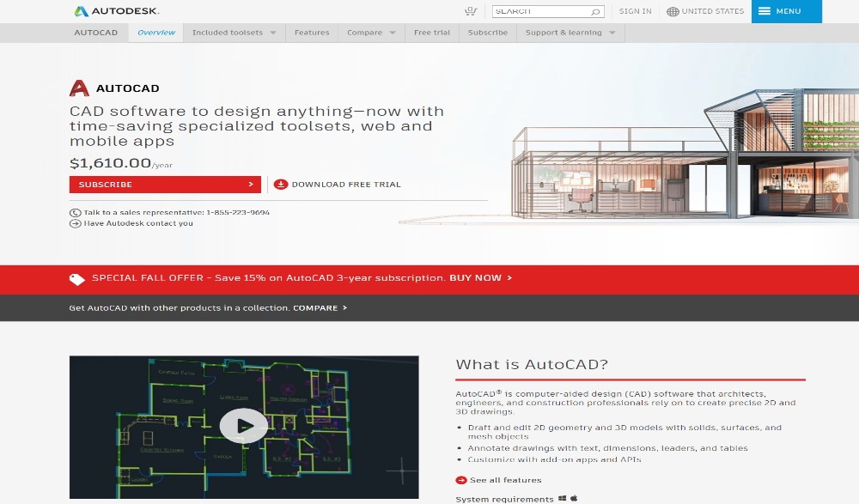Click the red AutoCAD 'A' logo
The height and width of the screenshot is (504, 859).
79,88
